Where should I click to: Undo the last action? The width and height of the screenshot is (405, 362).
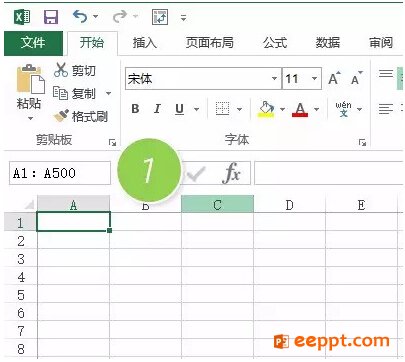[80, 16]
